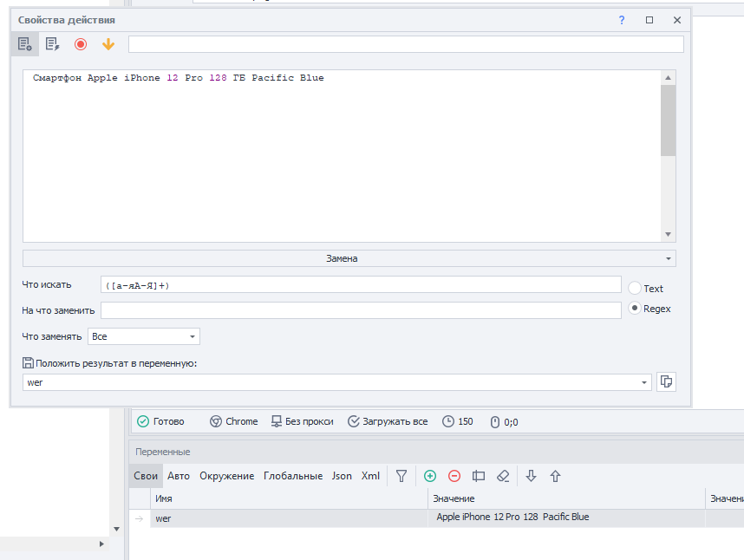Click the Что искать regex input field

click(361, 285)
